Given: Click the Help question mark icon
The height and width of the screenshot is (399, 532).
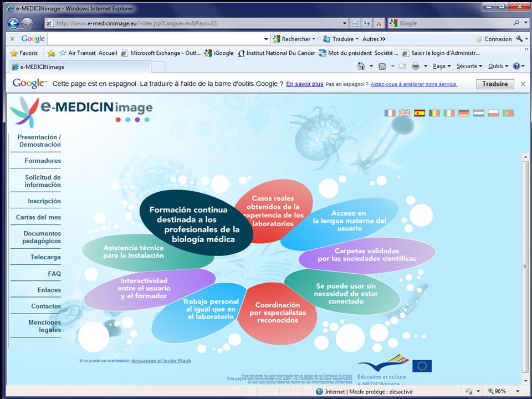Looking at the screenshot, I should click(516, 66).
